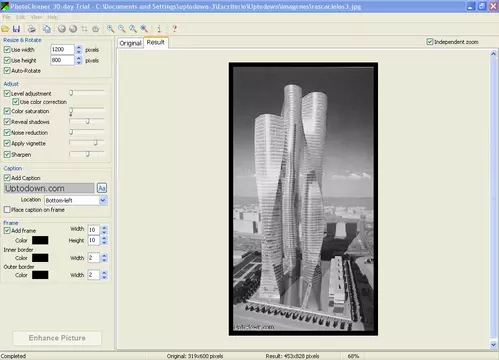Pick the Outer border color swatch
Image resolution: width=499 pixels, height=360 pixels.
[40, 275]
